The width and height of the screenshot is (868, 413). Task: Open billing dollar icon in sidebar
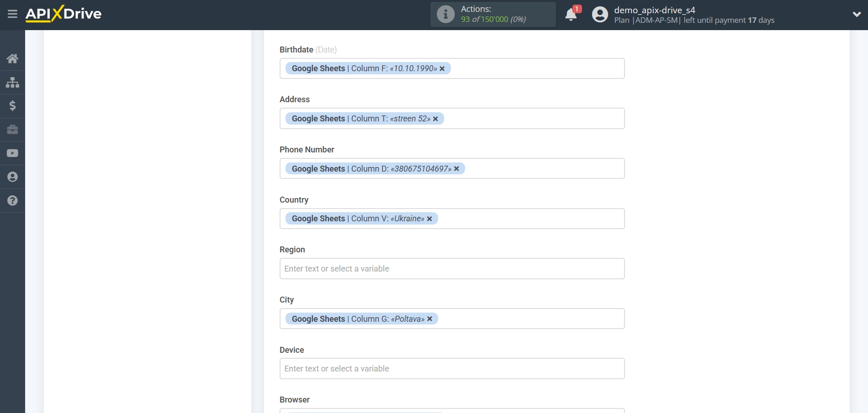click(x=12, y=106)
